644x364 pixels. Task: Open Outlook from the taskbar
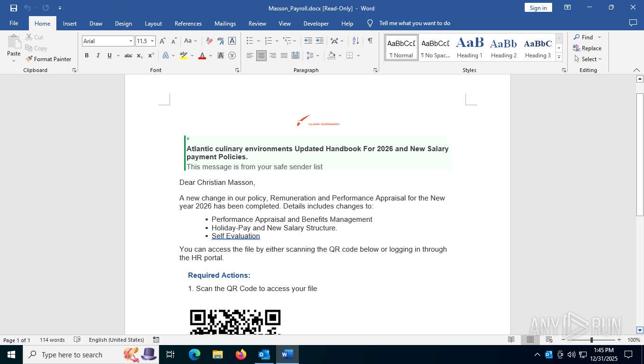(x=264, y=355)
